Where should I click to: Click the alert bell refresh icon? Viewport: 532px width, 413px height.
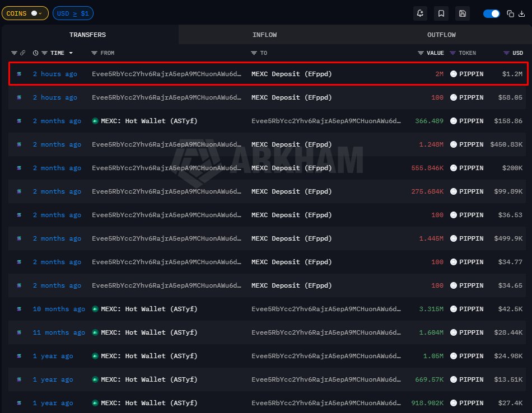tap(420, 13)
